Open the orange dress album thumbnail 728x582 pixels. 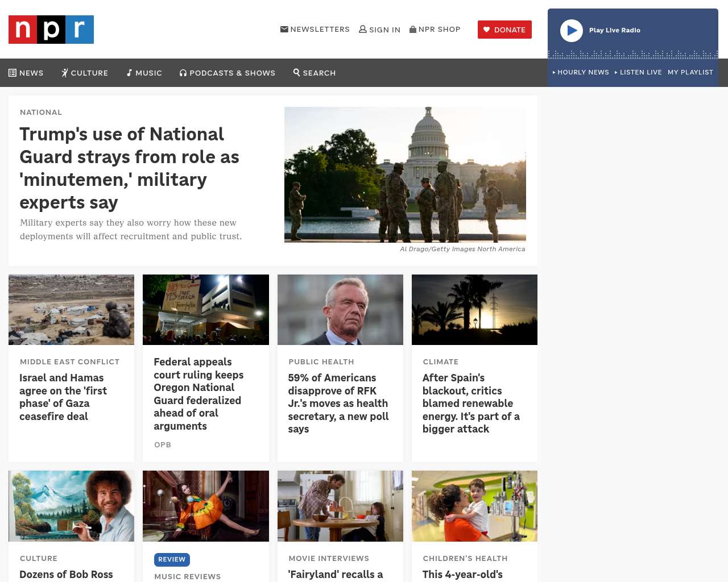(206, 506)
